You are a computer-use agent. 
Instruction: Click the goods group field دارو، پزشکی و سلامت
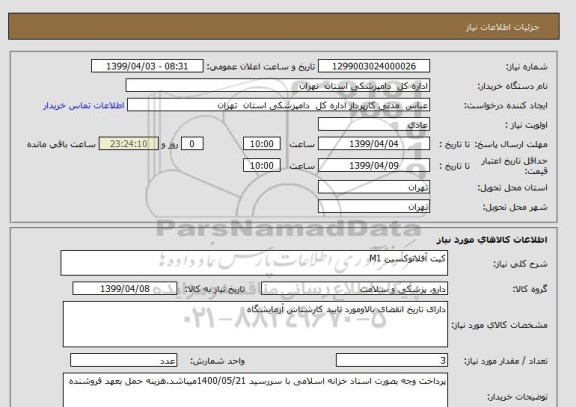pos(354,289)
